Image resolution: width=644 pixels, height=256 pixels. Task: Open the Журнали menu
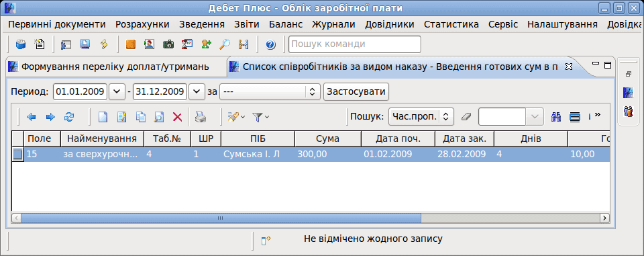pyautogui.click(x=333, y=24)
